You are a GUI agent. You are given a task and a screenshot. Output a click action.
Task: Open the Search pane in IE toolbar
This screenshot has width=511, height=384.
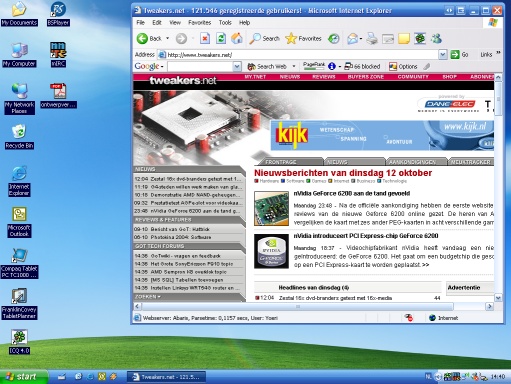click(264, 39)
